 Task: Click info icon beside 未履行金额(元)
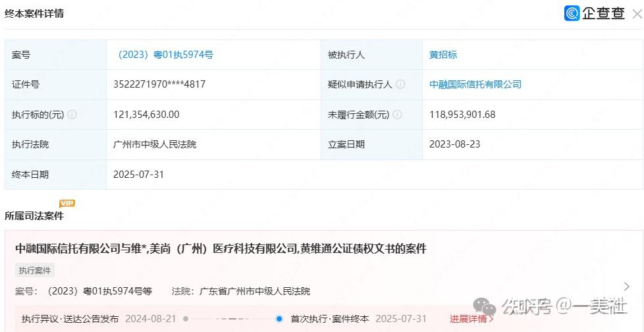[397, 115]
